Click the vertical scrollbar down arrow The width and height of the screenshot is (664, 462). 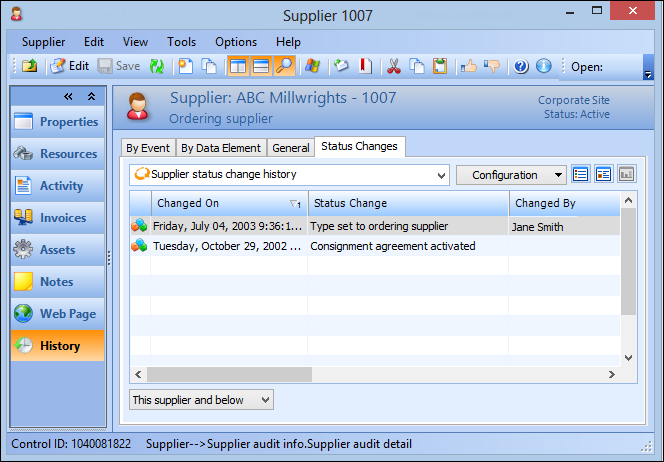click(628, 358)
